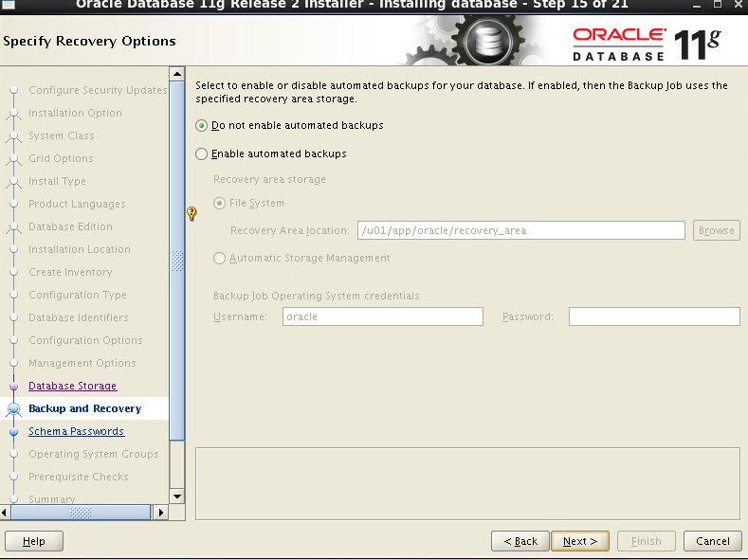Click Operating System Groups step text
This screenshot has height=560, width=748.
tap(94, 454)
